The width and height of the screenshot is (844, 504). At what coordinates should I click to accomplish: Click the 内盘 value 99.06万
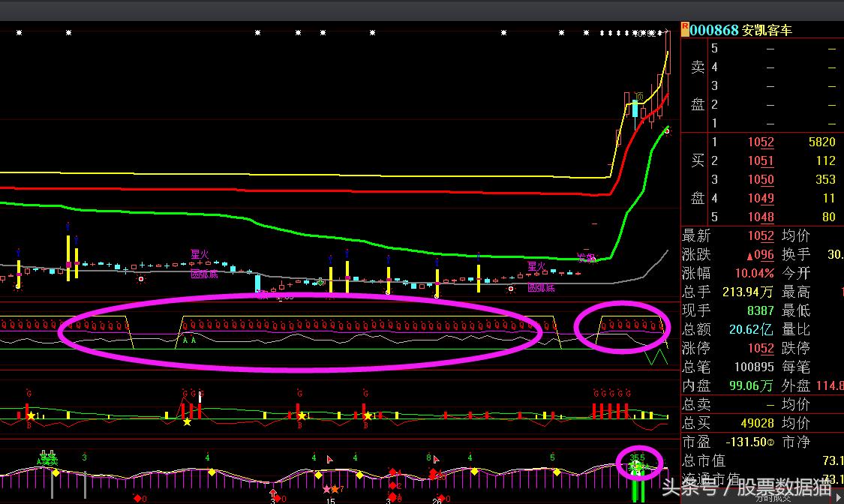coord(751,385)
